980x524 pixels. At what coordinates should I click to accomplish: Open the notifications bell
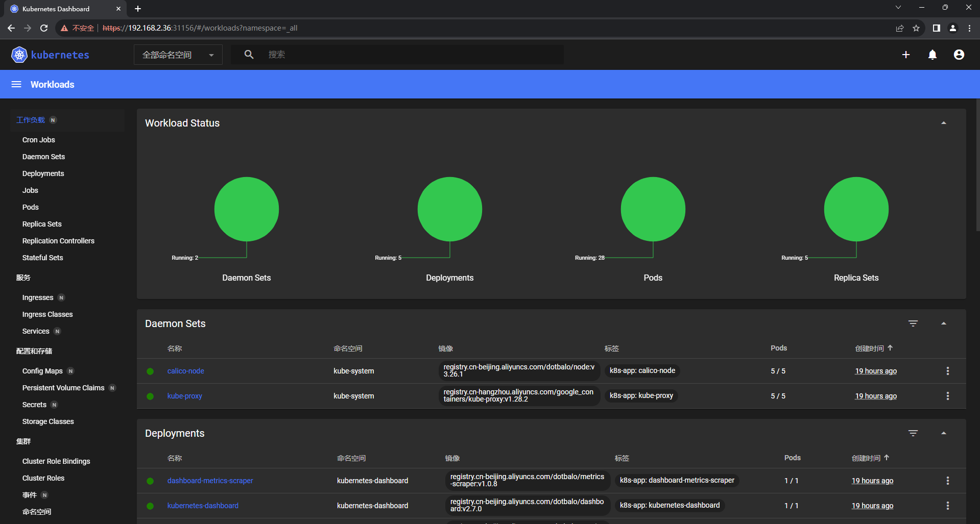933,55
